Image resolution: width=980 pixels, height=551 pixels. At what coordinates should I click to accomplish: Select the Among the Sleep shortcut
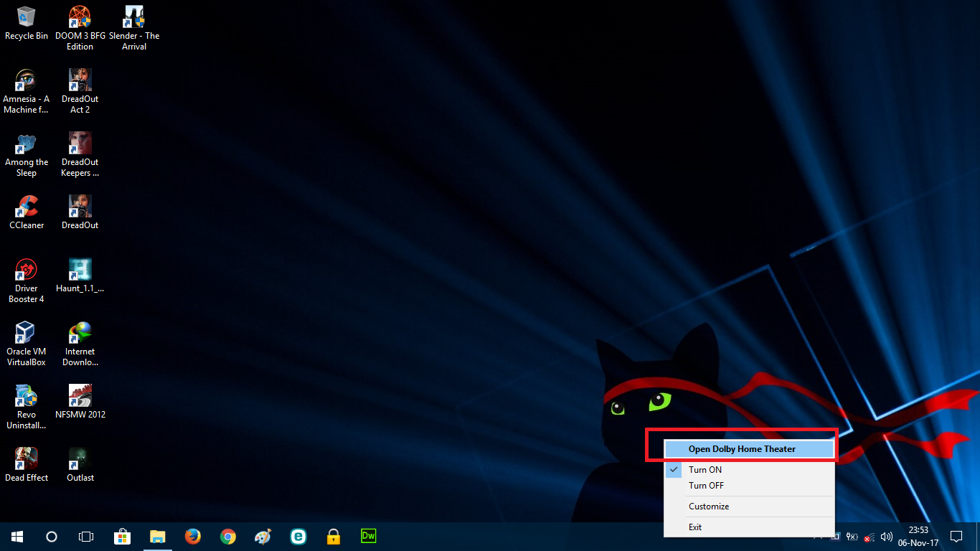(x=27, y=154)
